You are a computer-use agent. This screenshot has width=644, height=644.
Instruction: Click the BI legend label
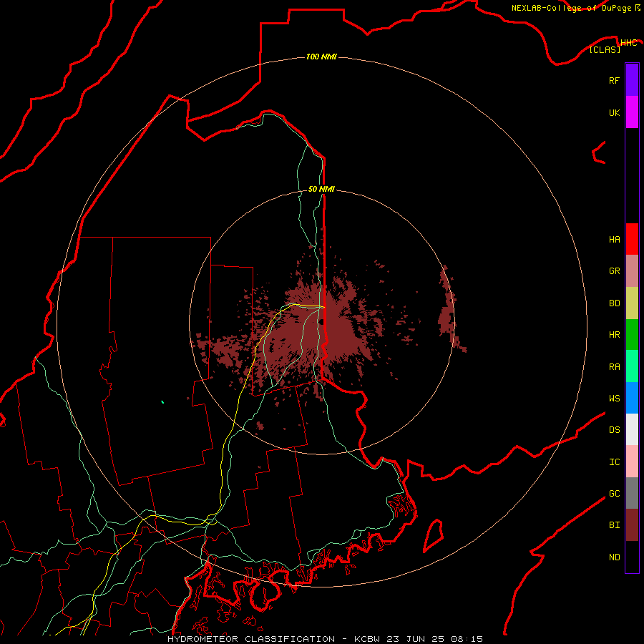tap(614, 525)
